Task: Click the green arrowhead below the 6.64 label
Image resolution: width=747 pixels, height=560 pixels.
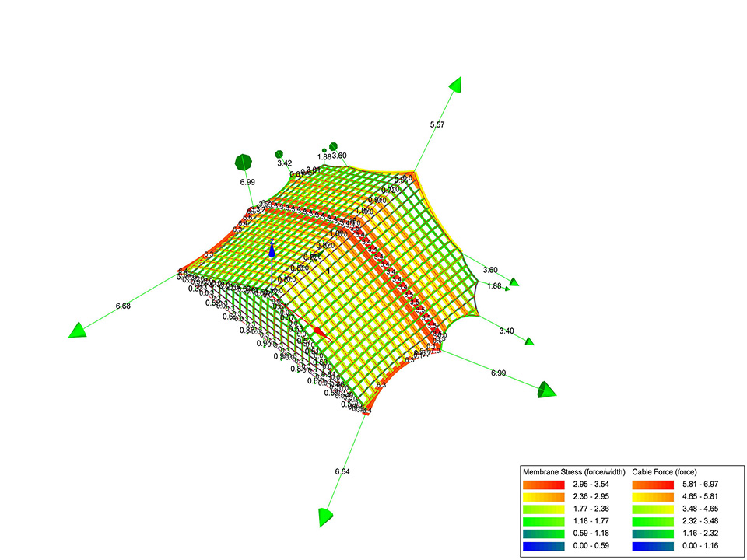Action: coord(326,517)
